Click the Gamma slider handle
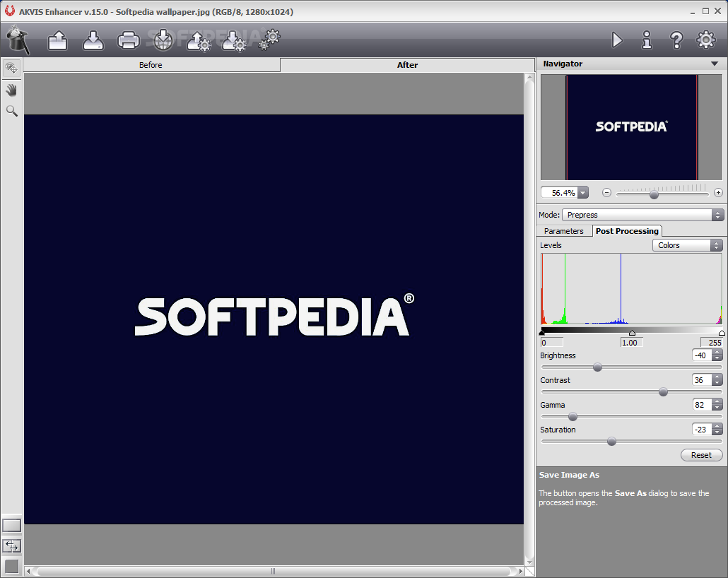Viewport: 728px width, 578px height. click(573, 417)
